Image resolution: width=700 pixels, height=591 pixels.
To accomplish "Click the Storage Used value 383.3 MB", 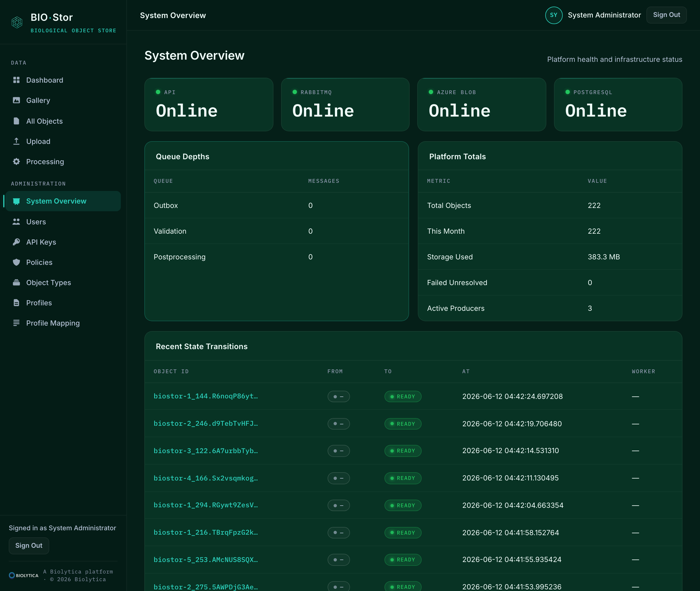I will pyautogui.click(x=603, y=257).
